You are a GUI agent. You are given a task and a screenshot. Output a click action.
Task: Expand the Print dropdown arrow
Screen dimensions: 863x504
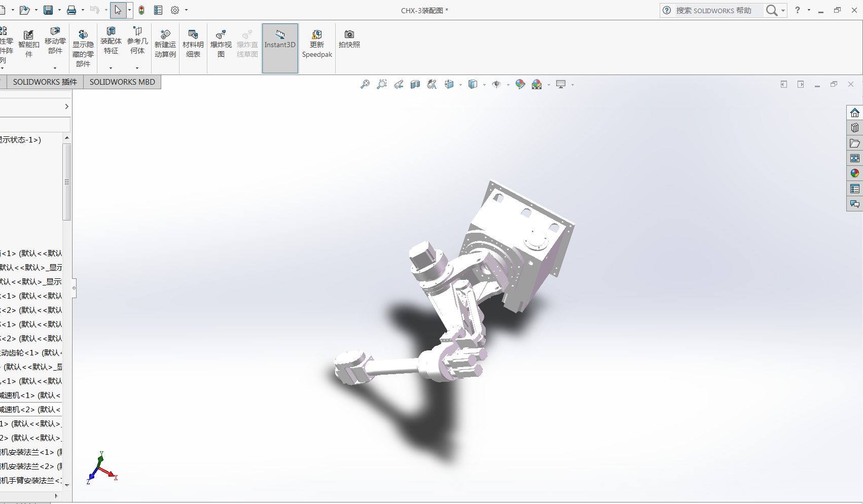click(83, 10)
